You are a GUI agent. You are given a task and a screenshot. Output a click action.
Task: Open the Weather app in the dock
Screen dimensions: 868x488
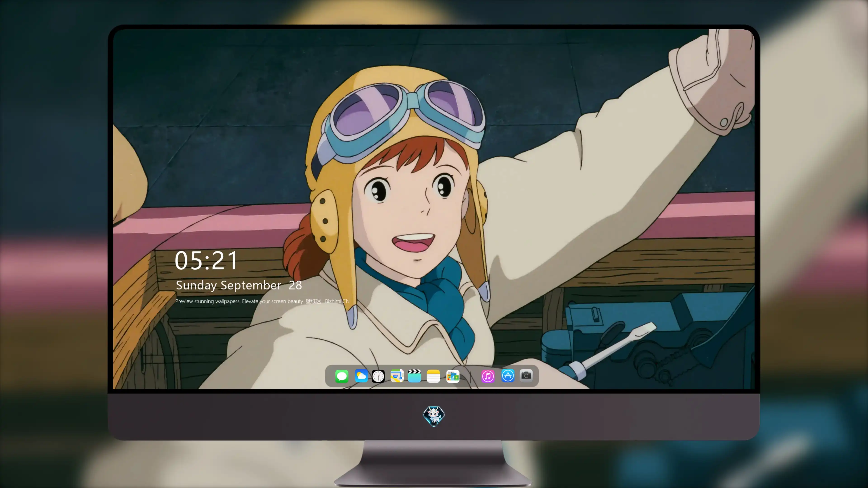[x=361, y=376]
